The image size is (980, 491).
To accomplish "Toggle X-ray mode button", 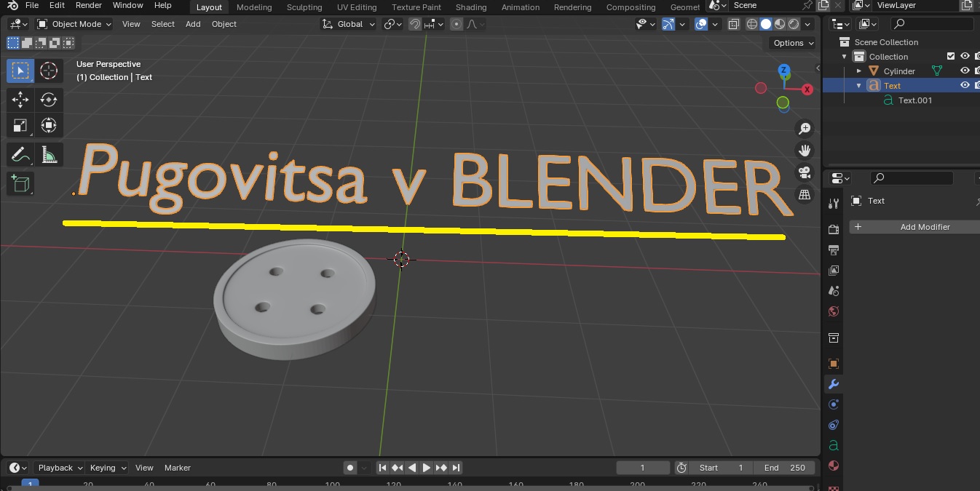I will point(733,24).
